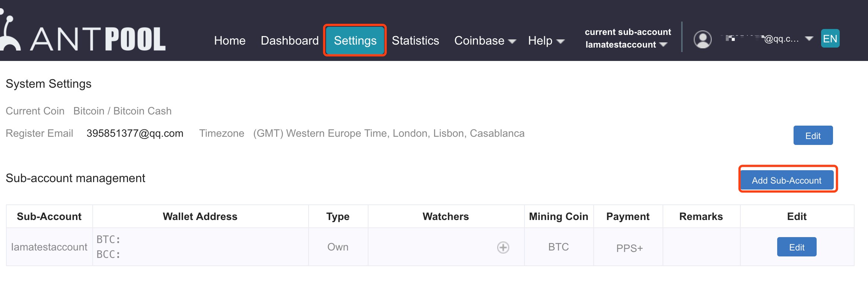
Task: Click the Wallet Address column header
Action: (x=200, y=217)
